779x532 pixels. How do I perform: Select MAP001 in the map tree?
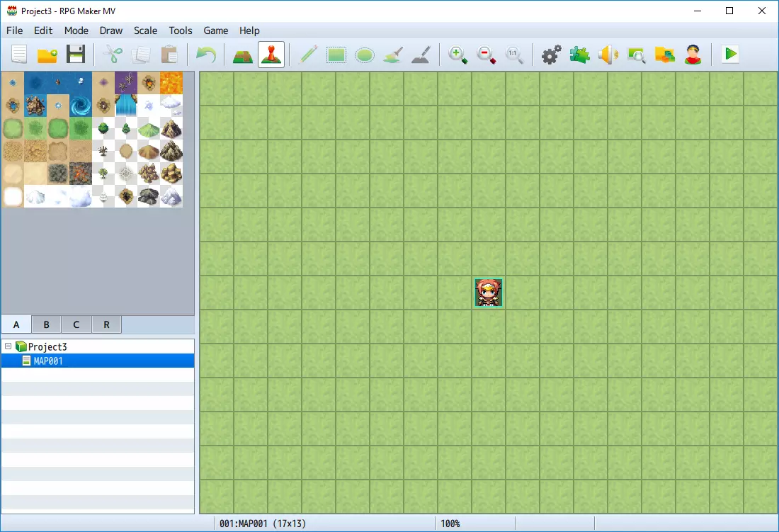click(98, 361)
